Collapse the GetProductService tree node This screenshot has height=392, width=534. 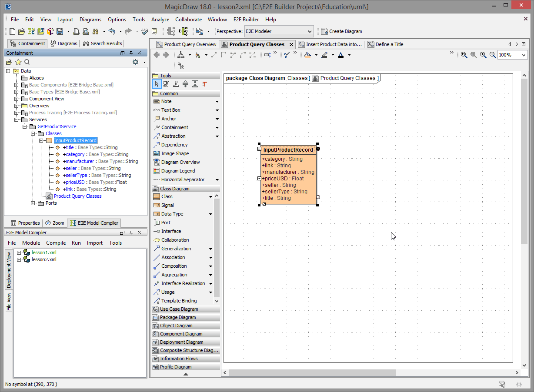25,126
